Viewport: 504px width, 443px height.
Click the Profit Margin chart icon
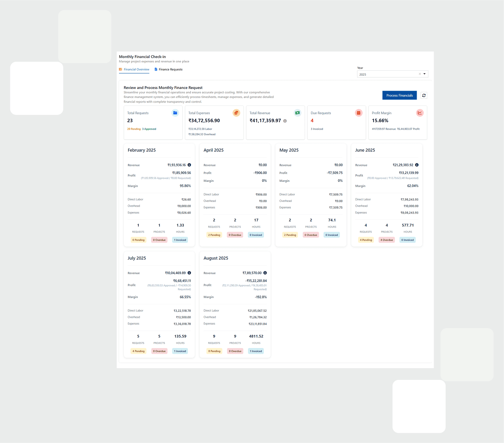click(420, 113)
